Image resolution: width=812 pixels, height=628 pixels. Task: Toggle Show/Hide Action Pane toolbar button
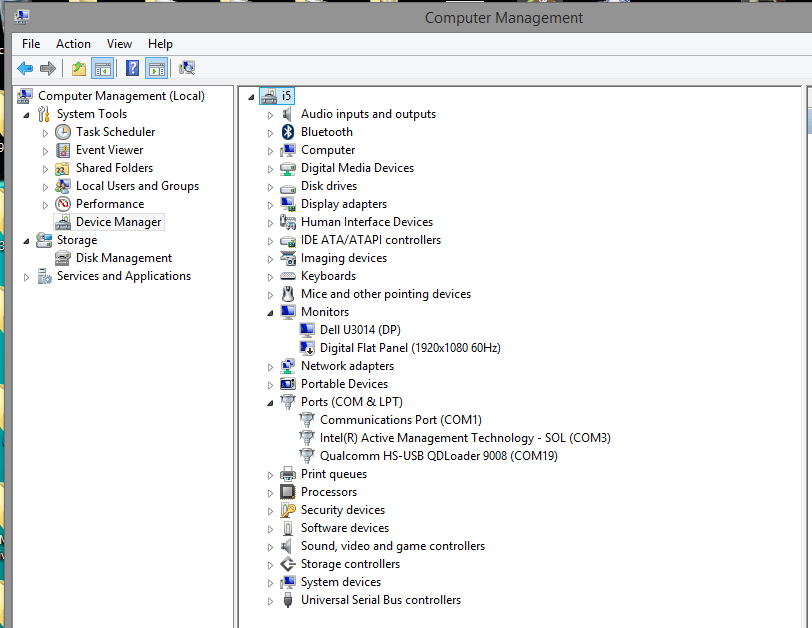[x=156, y=68]
